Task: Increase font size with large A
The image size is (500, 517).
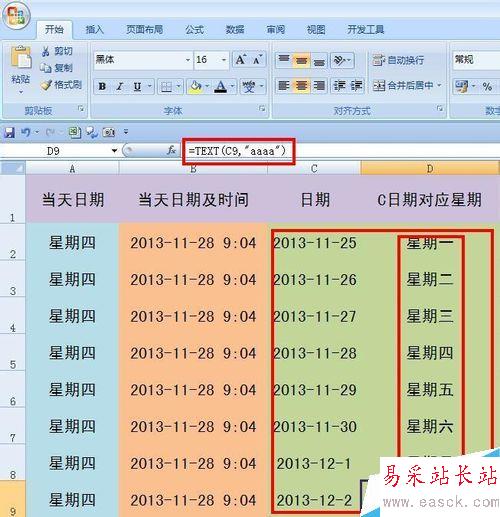Action: tap(241, 60)
